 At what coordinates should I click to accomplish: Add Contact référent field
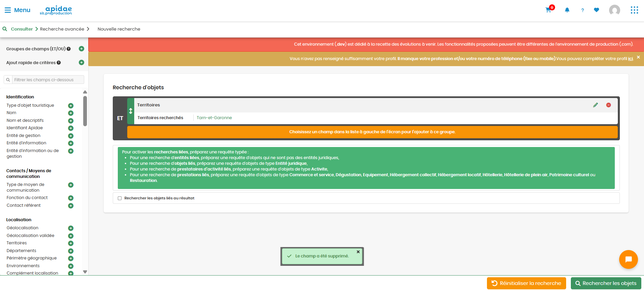[x=71, y=206]
